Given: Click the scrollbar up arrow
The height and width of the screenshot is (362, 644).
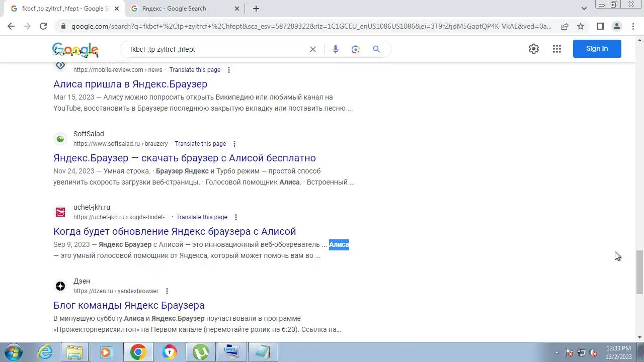Looking at the screenshot, I should [639, 40].
